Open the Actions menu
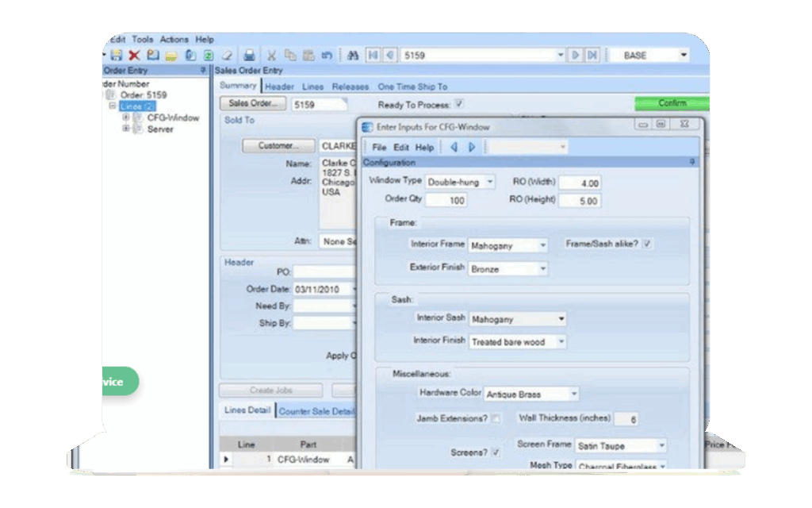The image size is (812, 508). click(x=174, y=39)
